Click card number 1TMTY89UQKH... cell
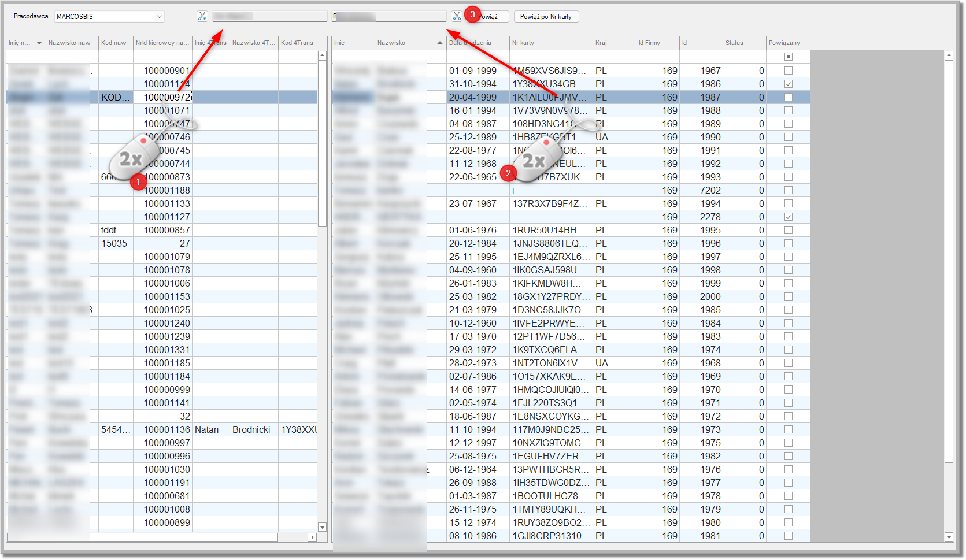This screenshot has height=560, width=966. pos(552,509)
